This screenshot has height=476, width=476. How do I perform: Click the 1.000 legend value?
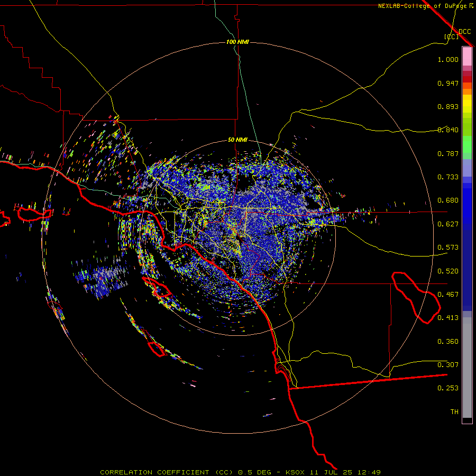point(448,59)
